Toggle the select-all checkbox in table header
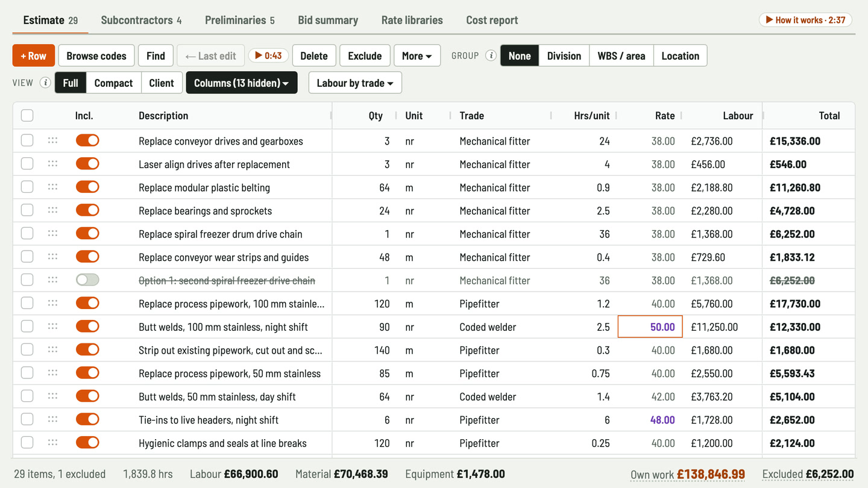 [x=27, y=116]
